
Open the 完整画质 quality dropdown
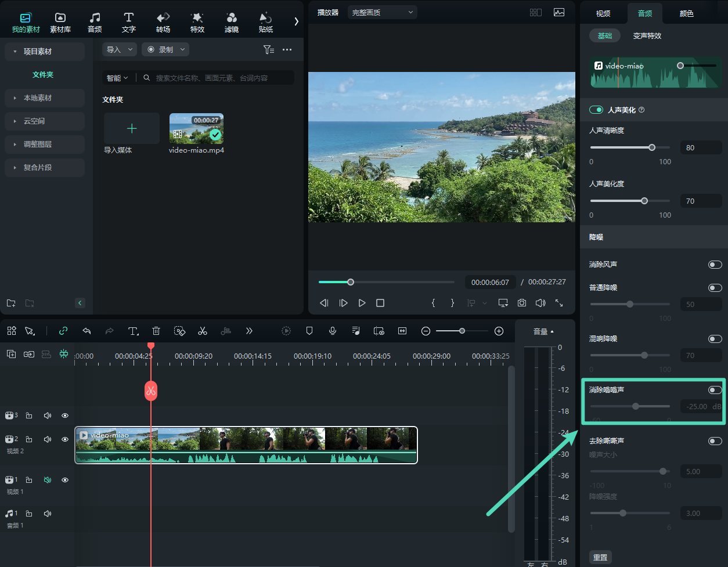coord(382,12)
